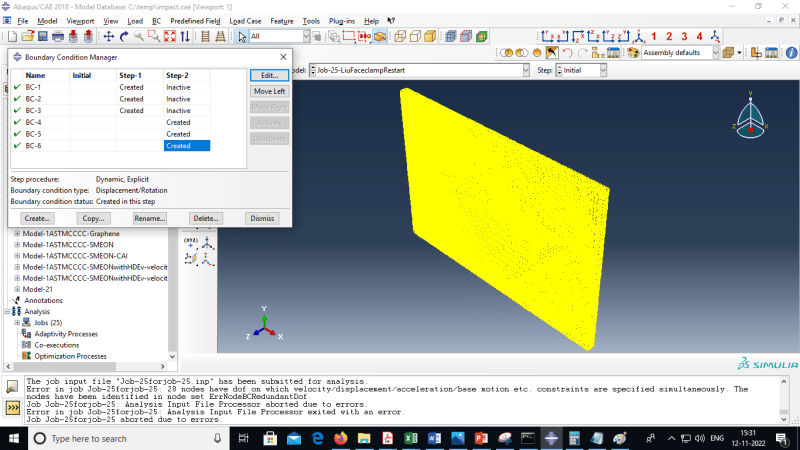Screen dimensions: 800x450
Task: Select the Pan View tool
Action: click(x=108, y=36)
